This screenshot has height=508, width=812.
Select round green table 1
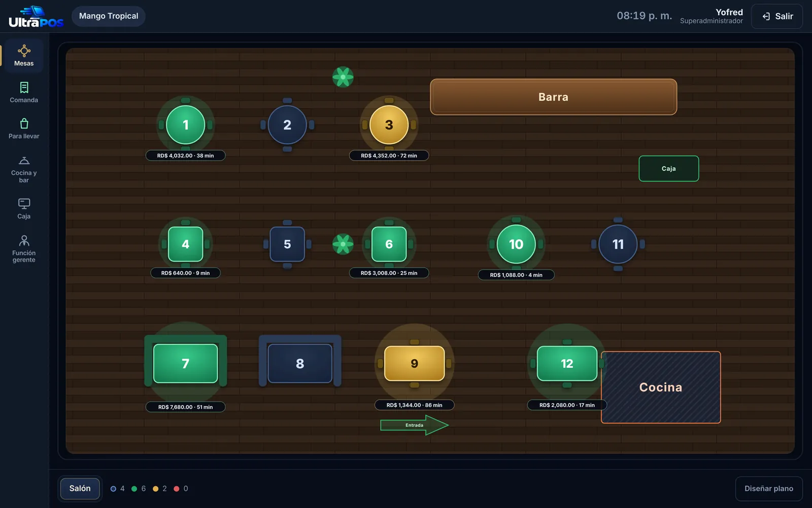tap(186, 125)
